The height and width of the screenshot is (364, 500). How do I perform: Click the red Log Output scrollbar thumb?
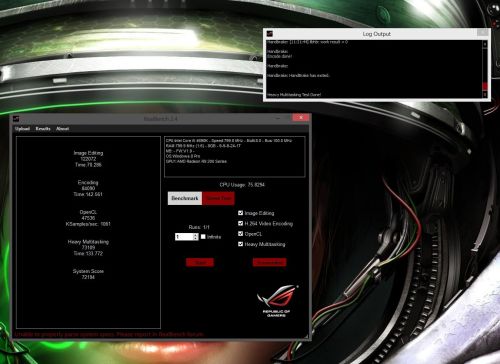pos(485,86)
